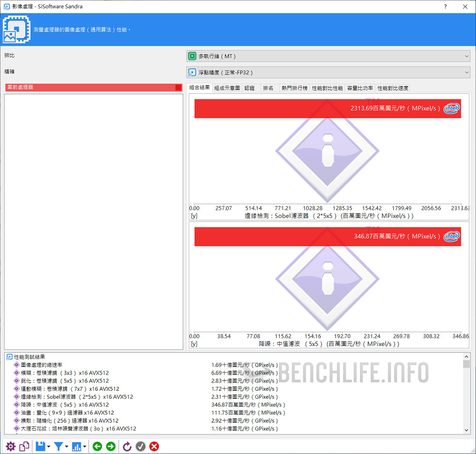Click the red X cancel icon
476x454 pixels.
(x=154, y=446)
